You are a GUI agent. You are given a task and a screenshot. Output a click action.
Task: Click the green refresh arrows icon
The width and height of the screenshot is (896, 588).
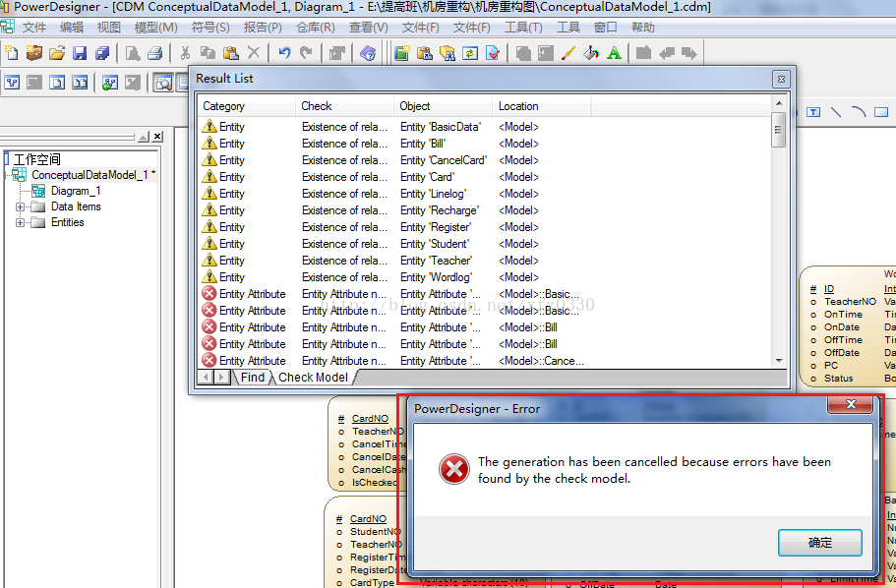(x=470, y=53)
